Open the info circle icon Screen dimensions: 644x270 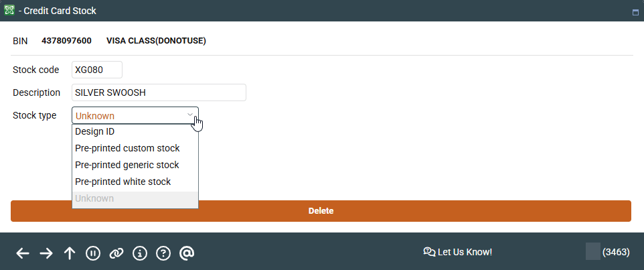(x=140, y=253)
